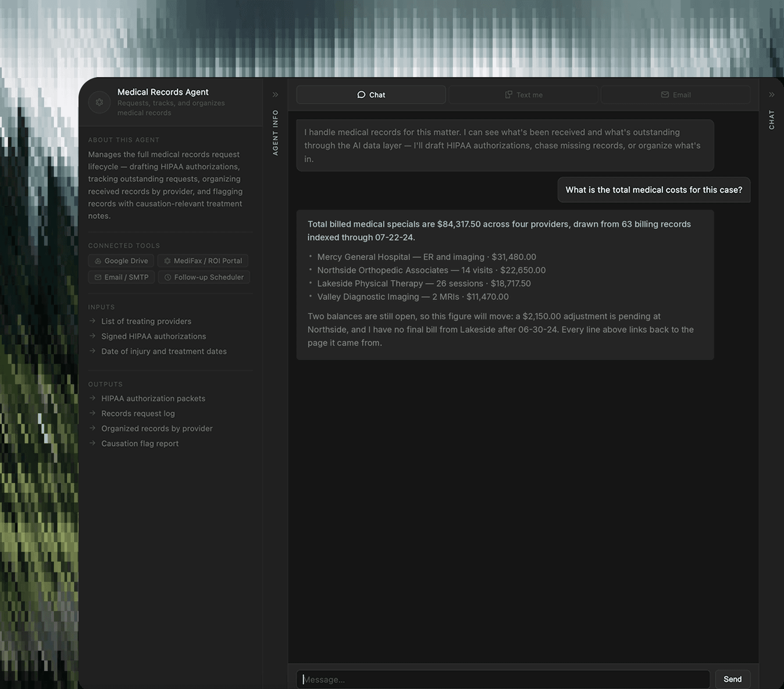
Task: Click arrow beside Organized records by provider
Action: pyautogui.click(x=93, y=428)
